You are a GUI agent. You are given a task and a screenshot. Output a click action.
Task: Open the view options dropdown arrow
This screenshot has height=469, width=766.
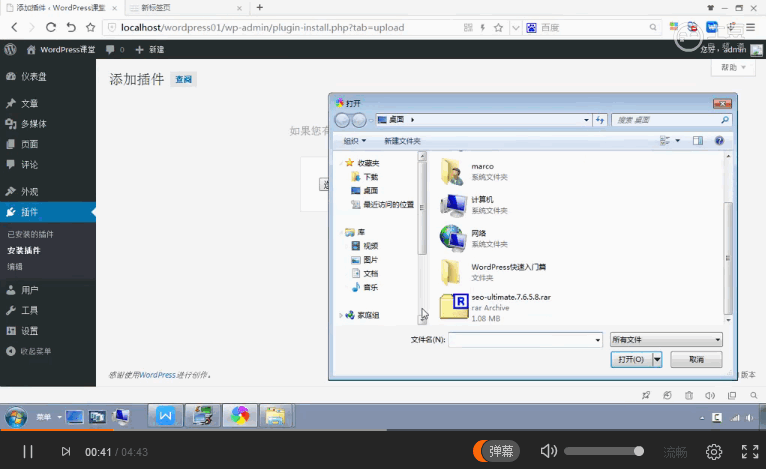click(x=678, y=141)
